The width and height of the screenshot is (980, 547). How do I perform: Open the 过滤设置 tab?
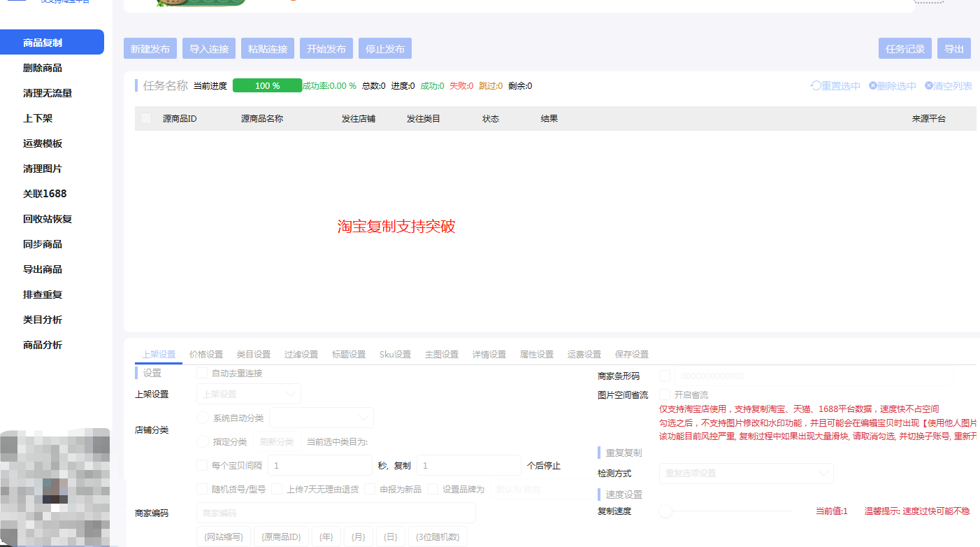click(x=301, y=355)
